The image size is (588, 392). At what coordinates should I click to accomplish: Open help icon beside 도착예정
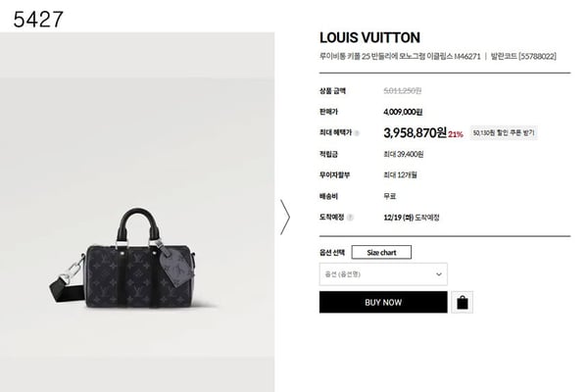click(x=350, y=218)
